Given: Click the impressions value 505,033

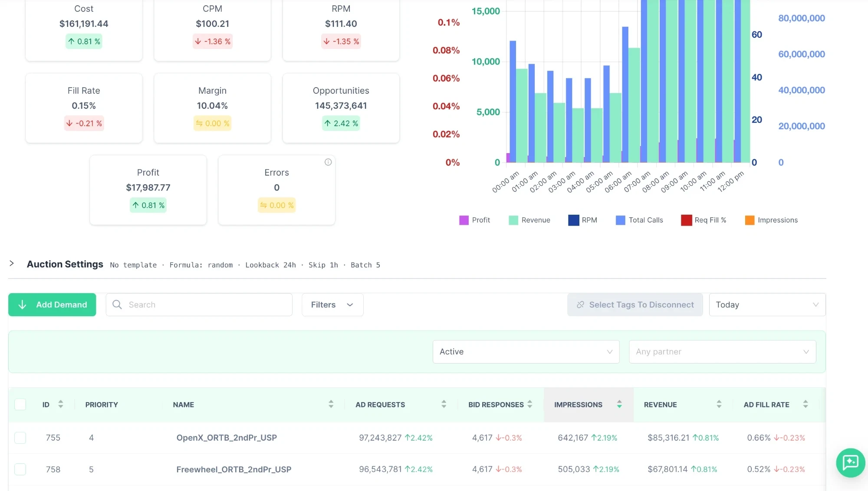Looking at the screenshot, I should [x=574, y=469].
